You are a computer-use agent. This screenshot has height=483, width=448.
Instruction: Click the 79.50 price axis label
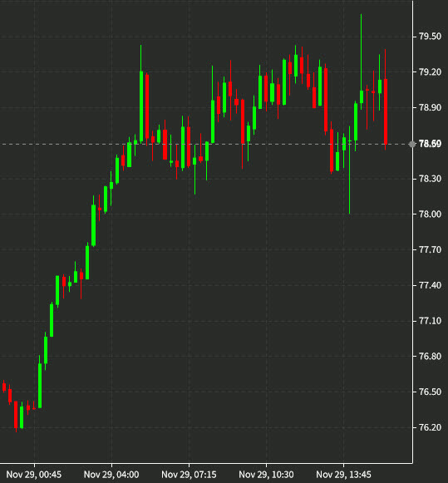pyautogui.click(x=431, y=37)
